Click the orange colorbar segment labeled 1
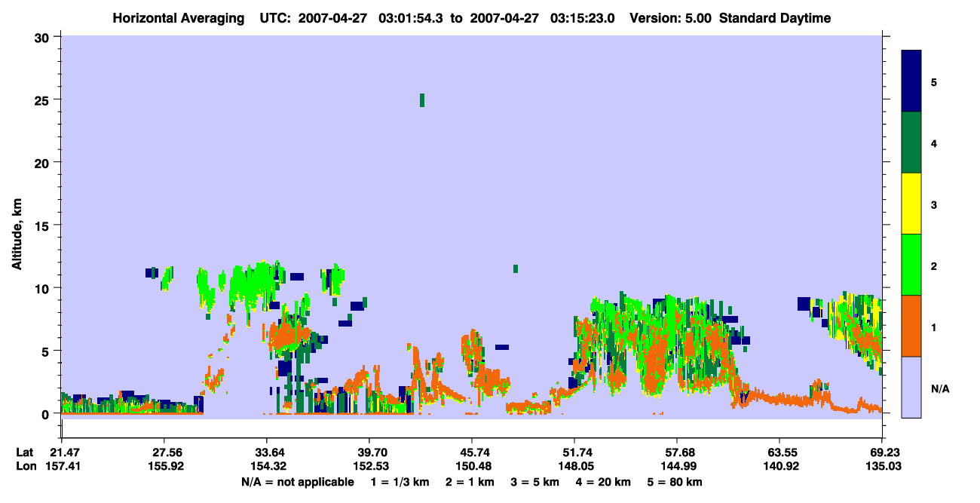 (x=911, y=326)
